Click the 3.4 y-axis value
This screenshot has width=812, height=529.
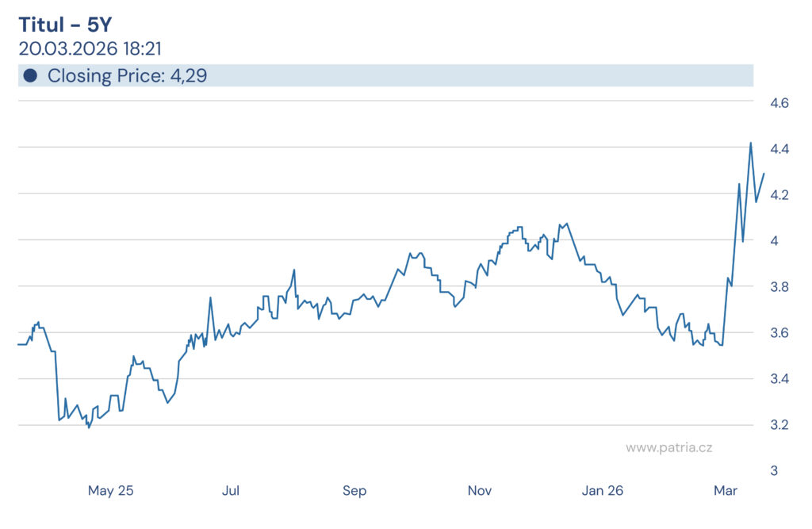click(x=779, y=379)
